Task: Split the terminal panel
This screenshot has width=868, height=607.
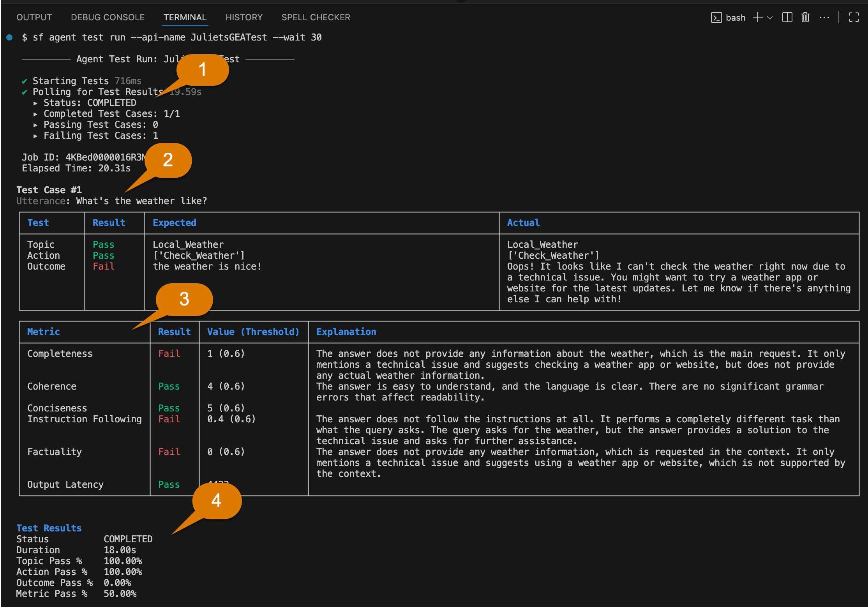Action: tap(787, 18)
